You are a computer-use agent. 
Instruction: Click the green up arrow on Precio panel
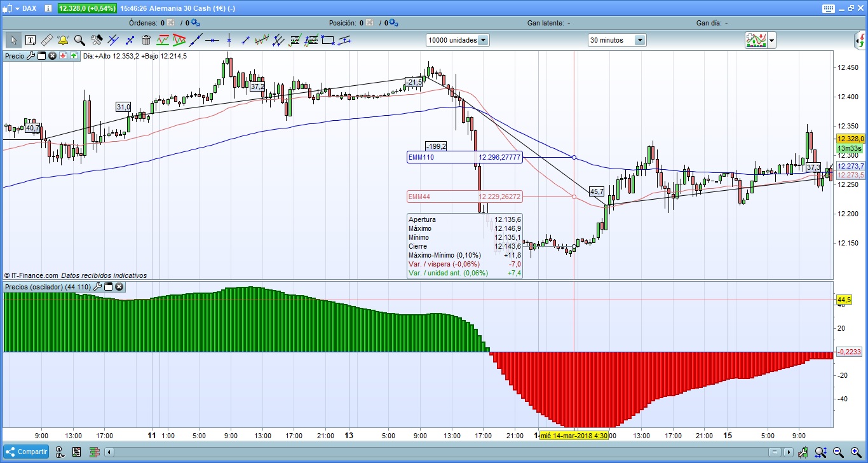[x=74, y=56]
